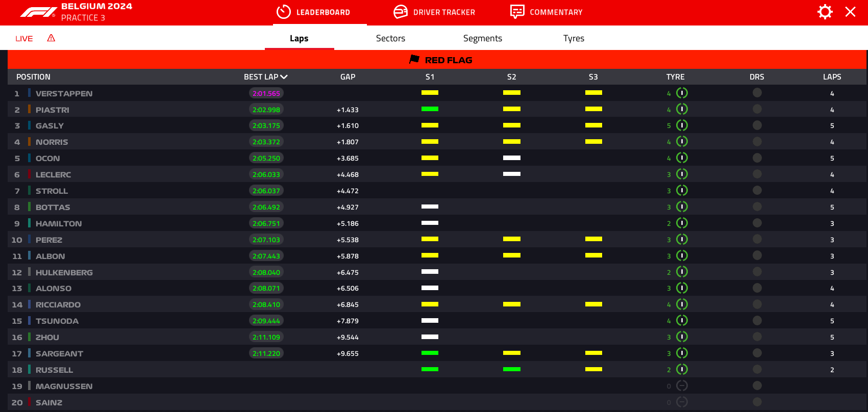Click Hamilton's tyre compound icon

point(682,223)
